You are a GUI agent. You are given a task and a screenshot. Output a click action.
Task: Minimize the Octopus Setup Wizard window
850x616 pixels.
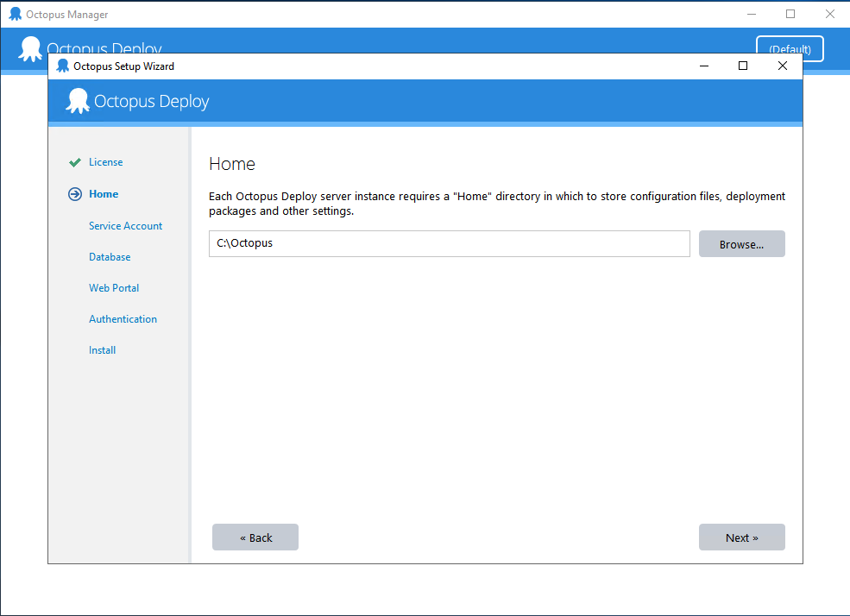(704, 66)
